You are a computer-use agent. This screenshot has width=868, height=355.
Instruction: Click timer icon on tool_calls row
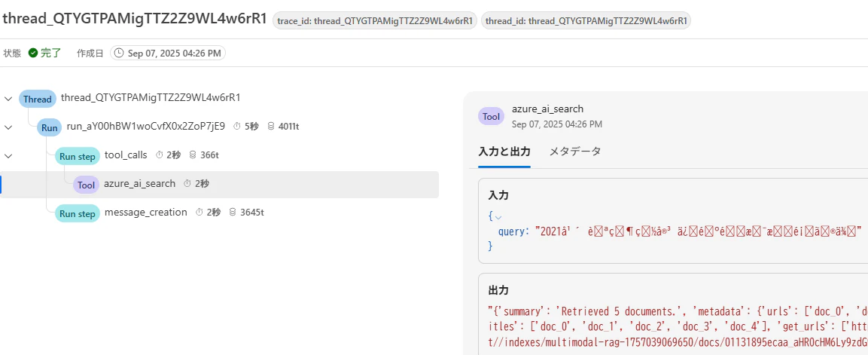tap(159, 155)
